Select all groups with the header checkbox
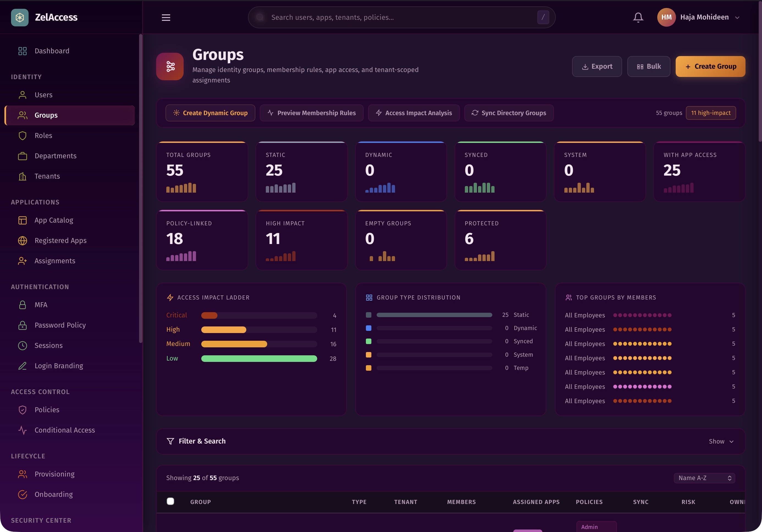The height and width of the screenshot is (532, 762). click(x=170, y=501)
